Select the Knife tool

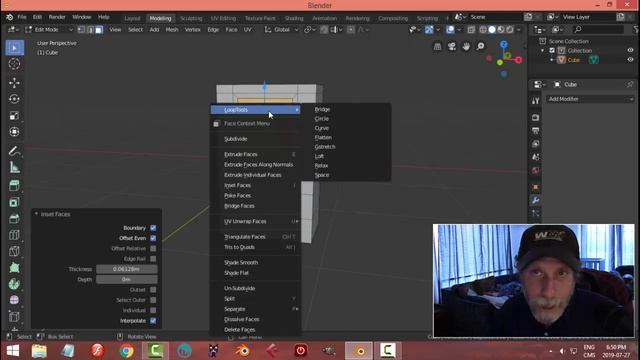[x=14, y=251]
